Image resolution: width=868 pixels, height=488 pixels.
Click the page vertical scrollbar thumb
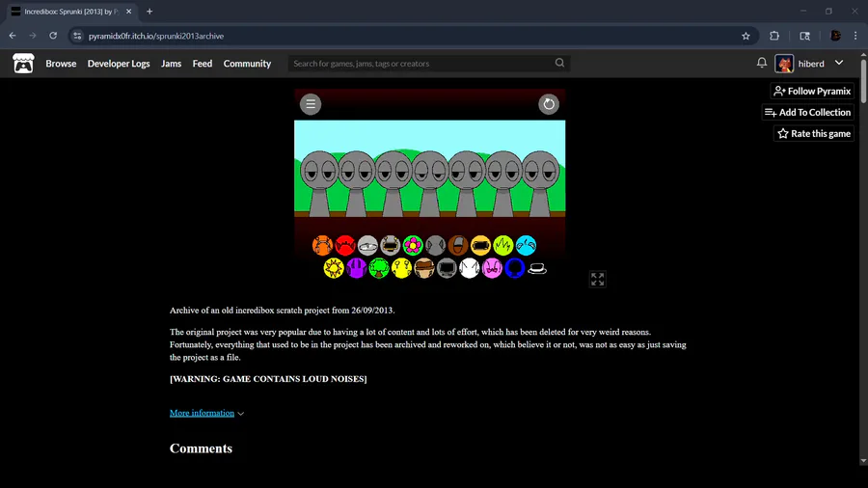(x=863, y=80)
